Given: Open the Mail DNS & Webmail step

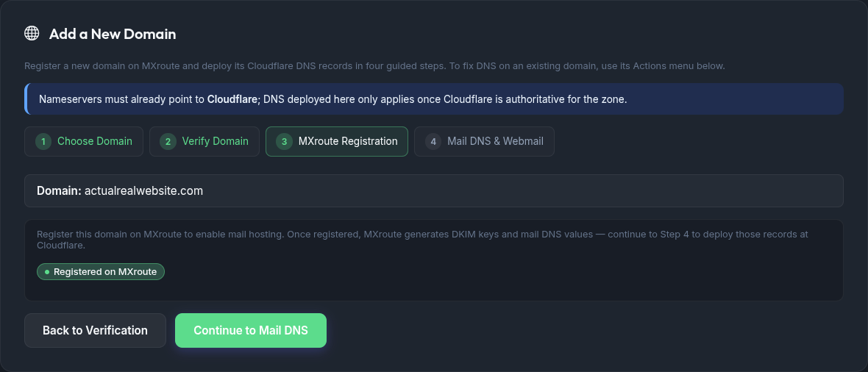Looking at the screenshot, I should coord(484,142).
